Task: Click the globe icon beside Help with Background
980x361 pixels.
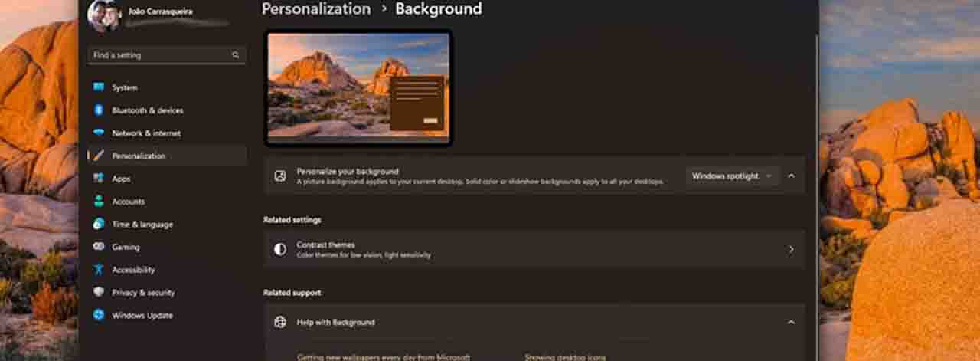Action: pyautogui.click(x=280, y=322)
